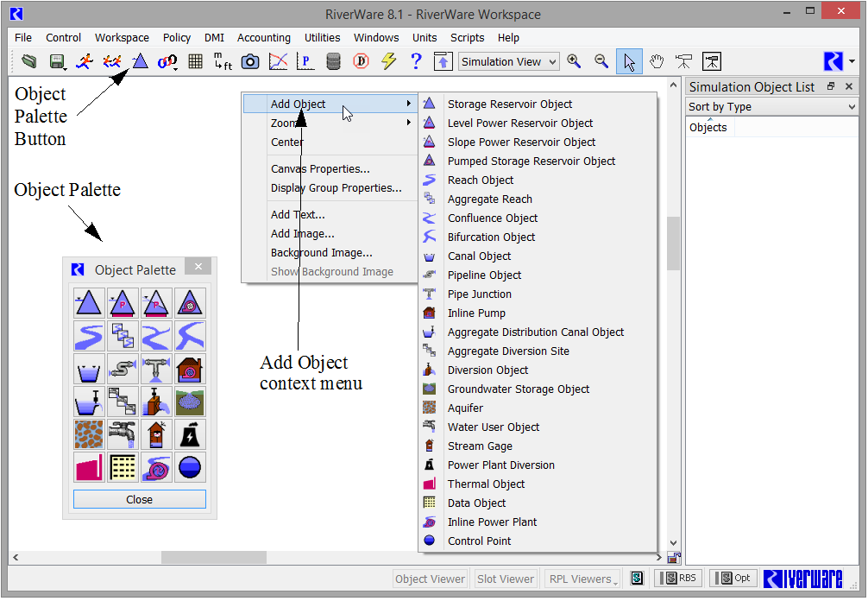Choose Stream Gage from Add Object submenu
This screenshot has width=868, height=601.
pos(480,446)
